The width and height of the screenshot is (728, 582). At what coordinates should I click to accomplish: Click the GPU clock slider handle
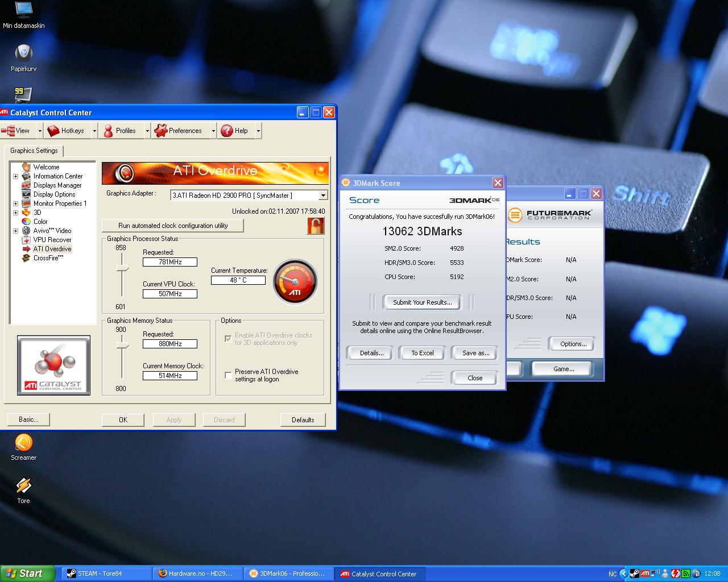(x=122, y=268)
